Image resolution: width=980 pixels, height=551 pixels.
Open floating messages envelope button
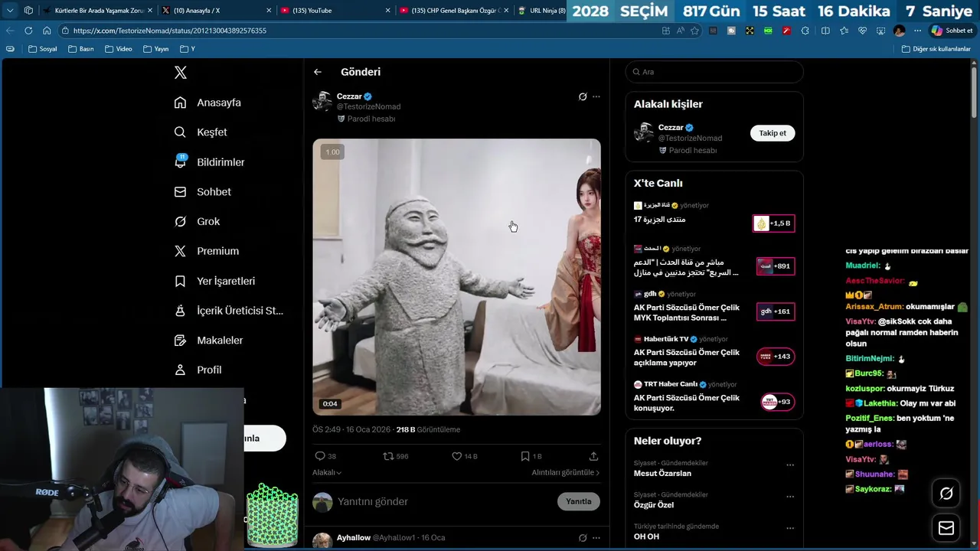(946, 528)
